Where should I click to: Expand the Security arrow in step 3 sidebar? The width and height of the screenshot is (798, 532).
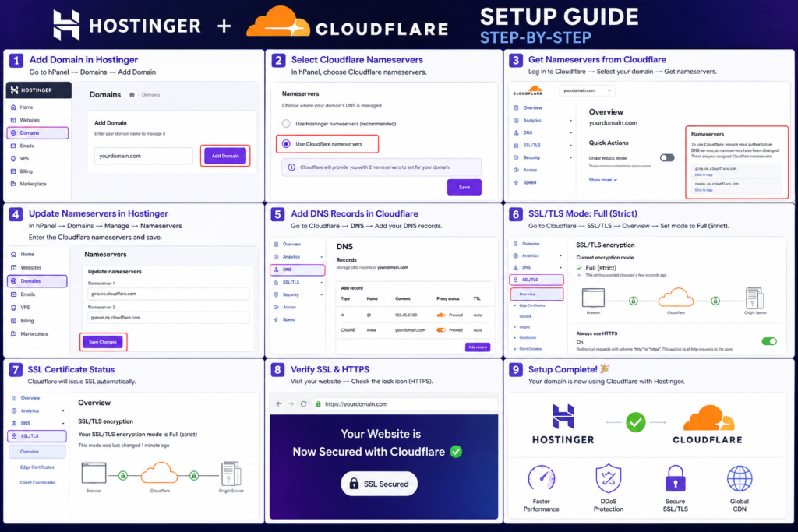coord(570,157)
